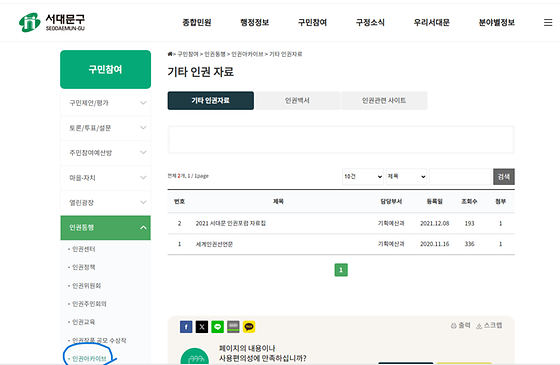The width and height of the screenshot is (560, 365).
Task: Share this page via Line
Action: (218, 327)
